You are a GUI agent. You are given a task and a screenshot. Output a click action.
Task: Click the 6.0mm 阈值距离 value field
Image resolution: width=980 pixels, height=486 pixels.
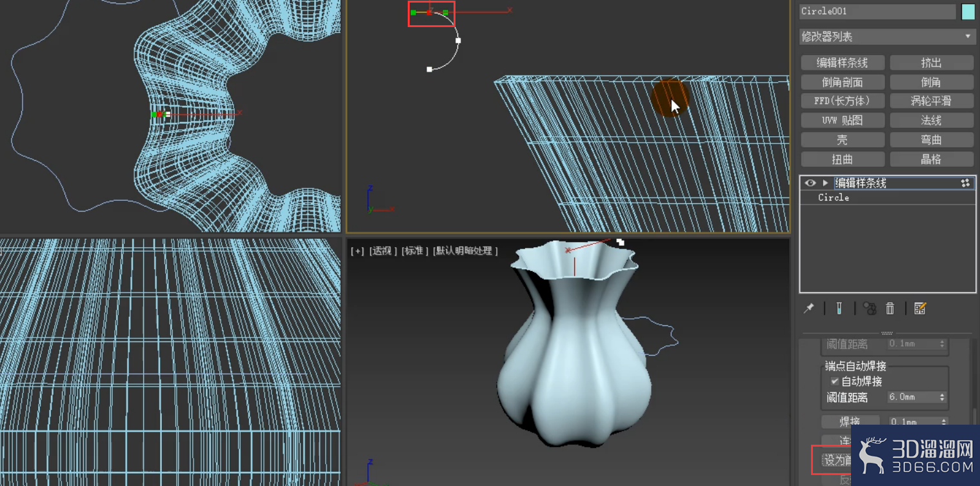912,398
